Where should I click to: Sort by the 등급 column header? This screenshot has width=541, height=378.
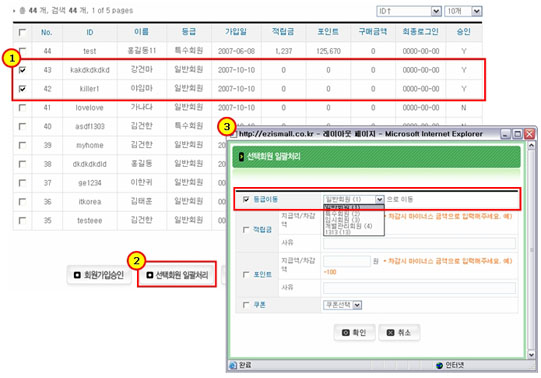tap(189, 32)
